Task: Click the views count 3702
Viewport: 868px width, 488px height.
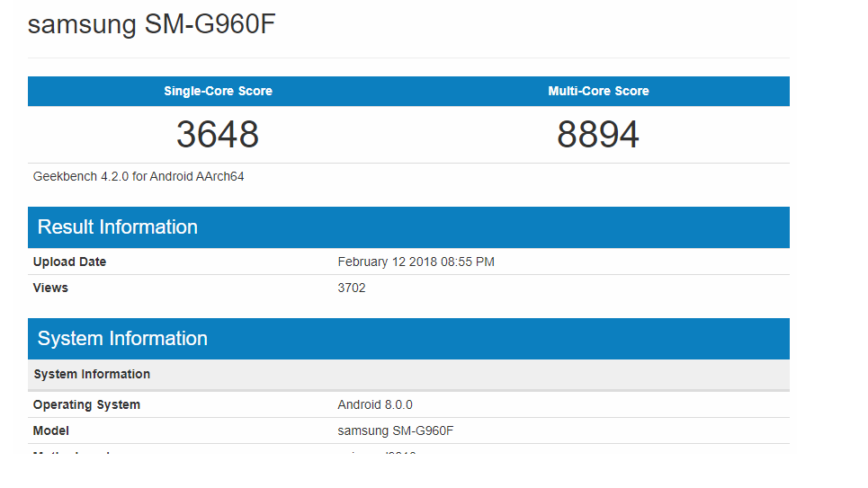Action: pos(352,288)
